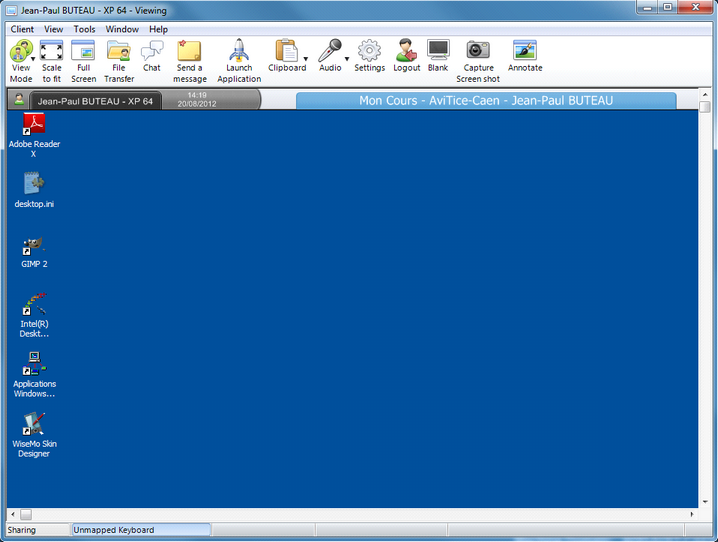Click the Mon Cours - AviTice-Caen banner
Screen dimensions: 718x542
486,101
